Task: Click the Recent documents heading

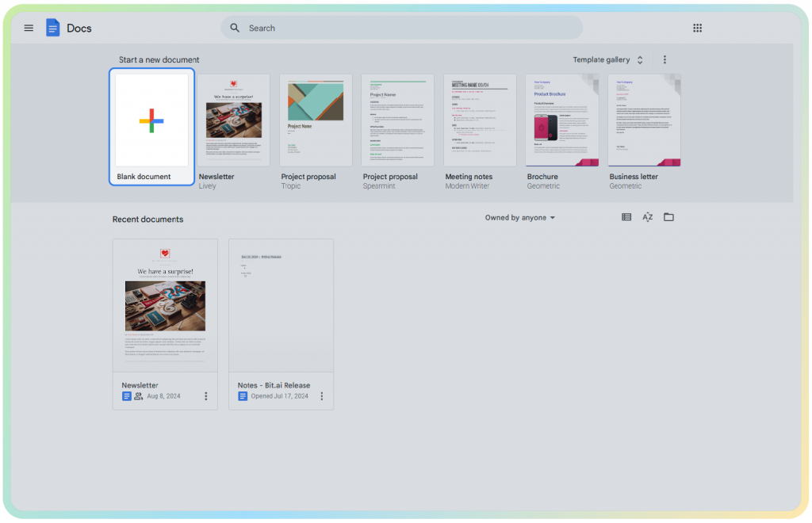Action: 147,220
